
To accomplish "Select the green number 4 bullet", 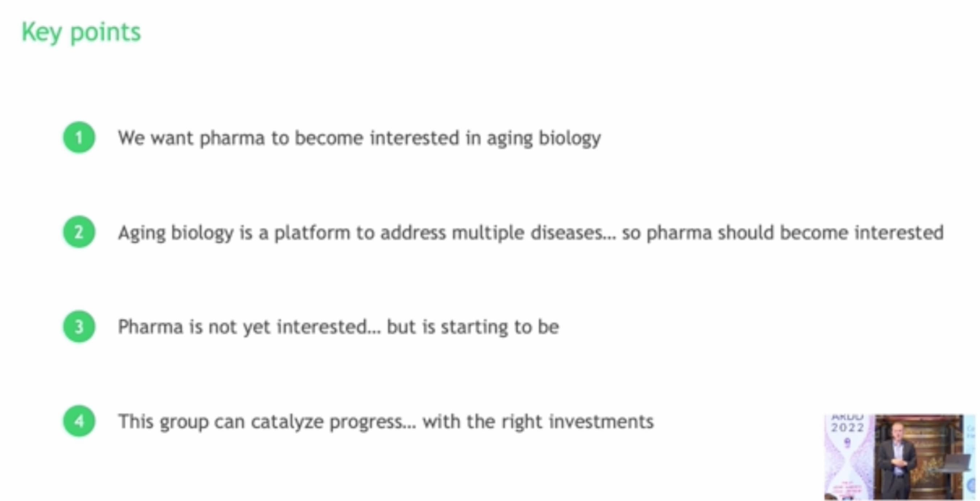I will point(79,421).
